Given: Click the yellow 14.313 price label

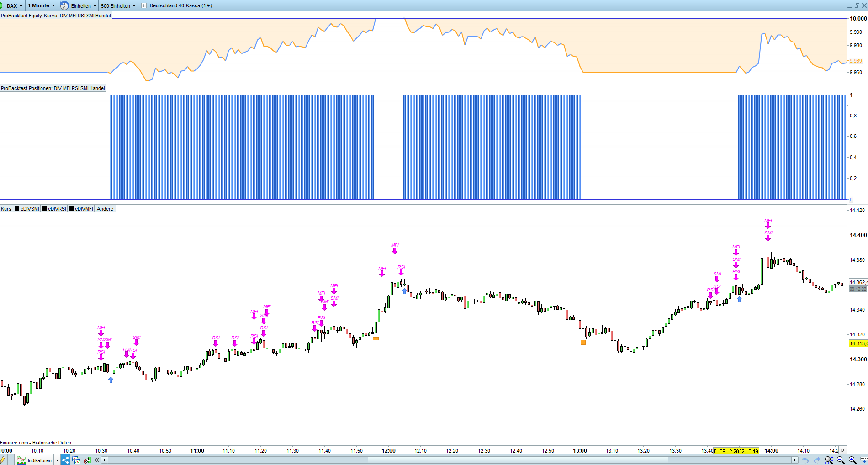Looking at the screenshot, I should coord(858,343).
